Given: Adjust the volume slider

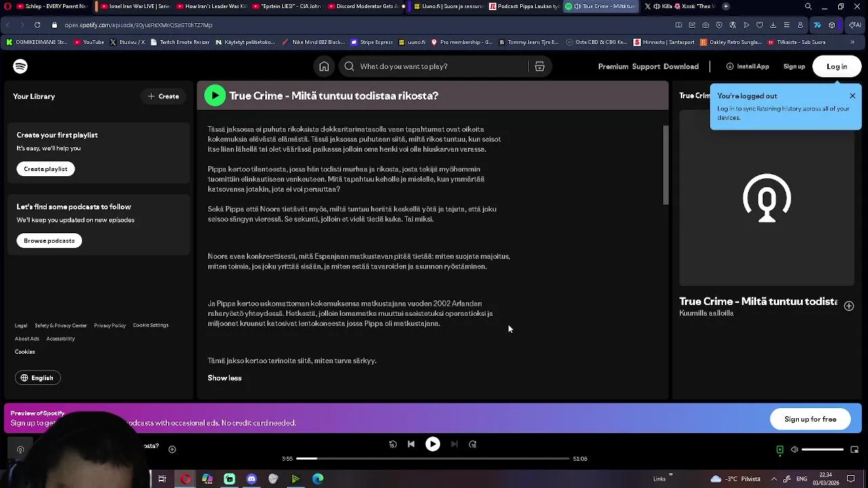Looking at the screenshot, I should click(x=823, y=449).
